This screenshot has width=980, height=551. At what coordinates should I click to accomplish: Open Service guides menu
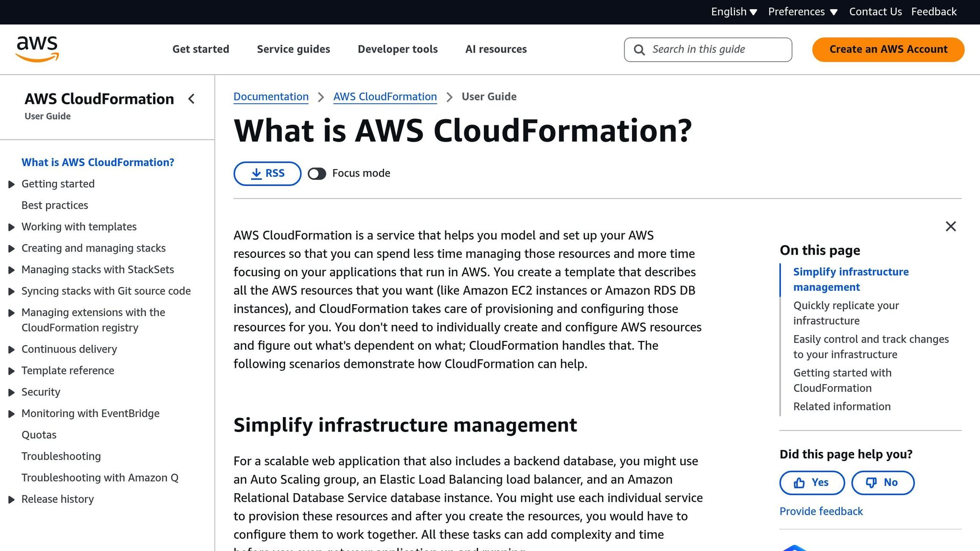click(x=293, y=49)
